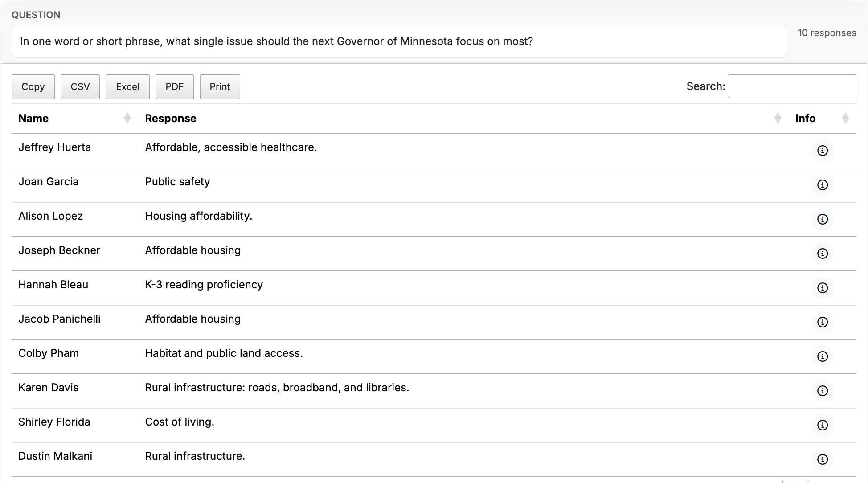View info icon beside Alison Lopez
Screen dimensions: 868x483
[x=822, y=220]
